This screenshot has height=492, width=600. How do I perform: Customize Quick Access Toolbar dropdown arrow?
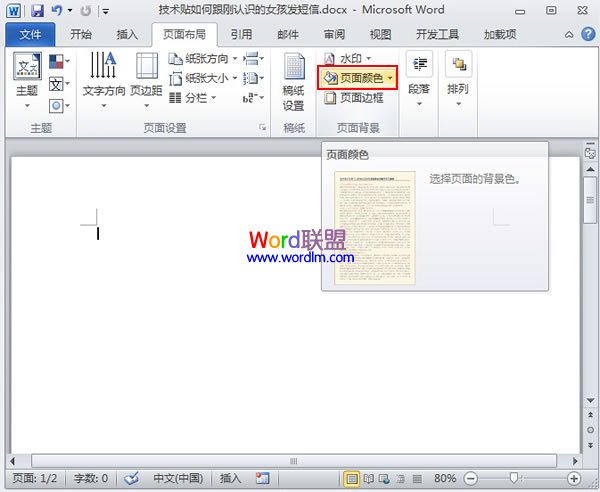point(106,11)
